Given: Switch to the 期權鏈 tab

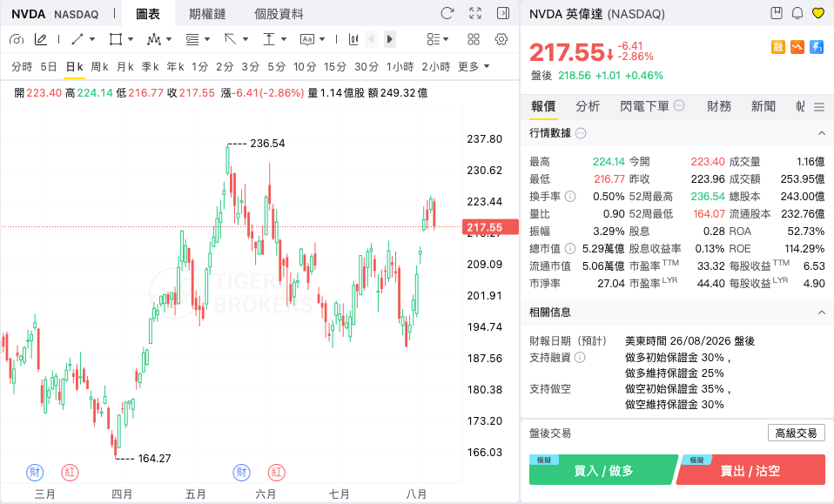Looking at the screenshot, I should click(x=207, y=14).
